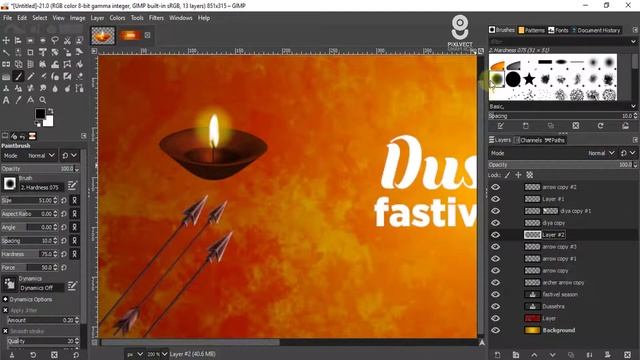640x360 pixels.
Task: Open the Windows menu
Action: tap(180, 18)
